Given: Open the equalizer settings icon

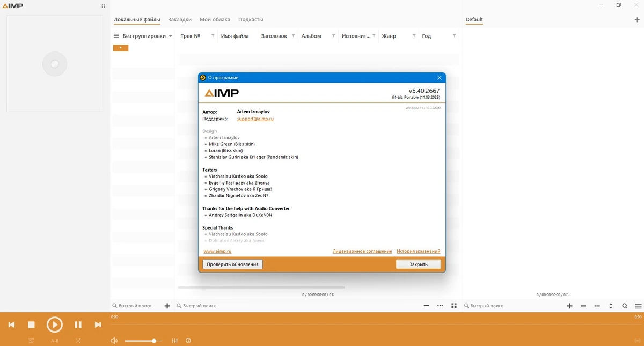Looking at the screenshot, I should (x=175, y=341).
